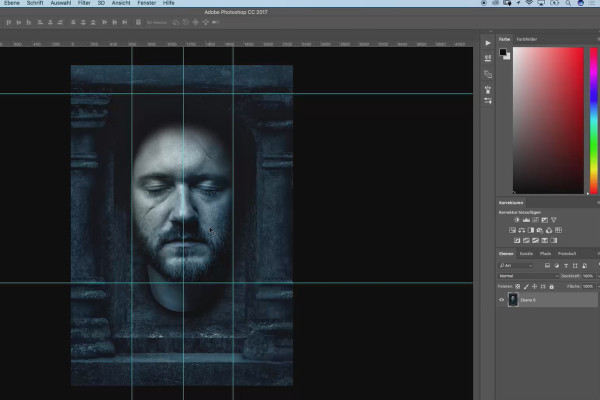600x400 pixels.
Task: Open the Ebene menu
Action: click(12, 3)
